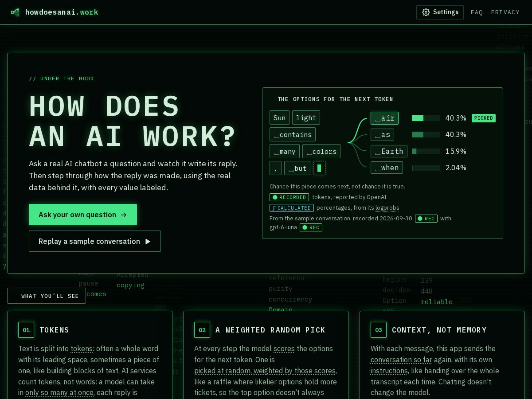The height and width of the screenshot is (399, 532).
Task: Click the REC badge next to gpt-6-luna
Action: pos(311,227)
